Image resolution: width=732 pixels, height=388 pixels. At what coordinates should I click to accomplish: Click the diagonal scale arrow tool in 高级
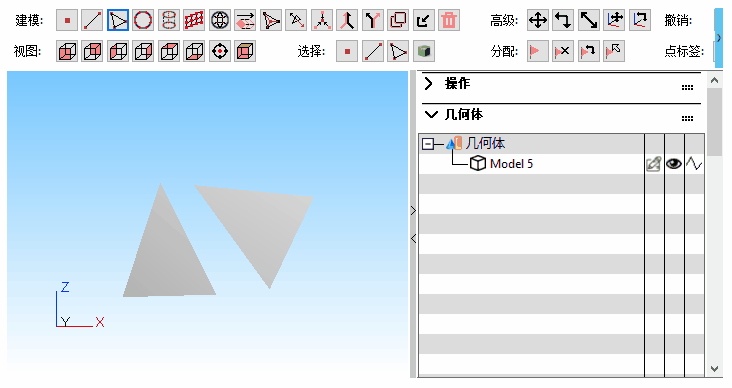(x=589, y=21)
